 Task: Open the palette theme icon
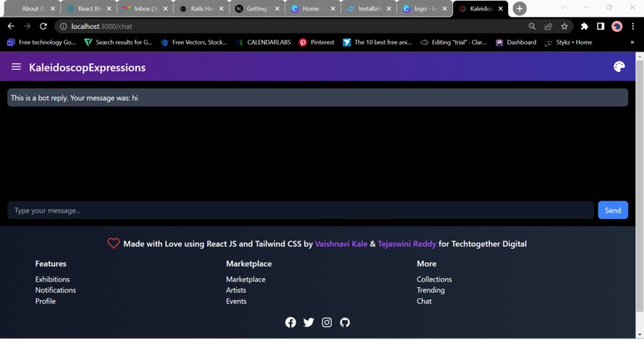619,66
